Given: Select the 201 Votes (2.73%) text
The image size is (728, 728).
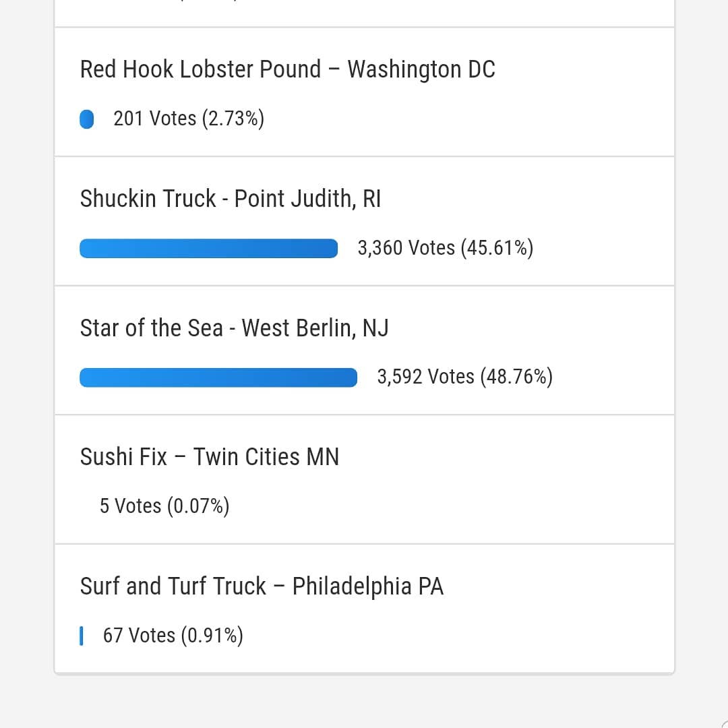Looking at the screenshot, I should tap(189, 119).
